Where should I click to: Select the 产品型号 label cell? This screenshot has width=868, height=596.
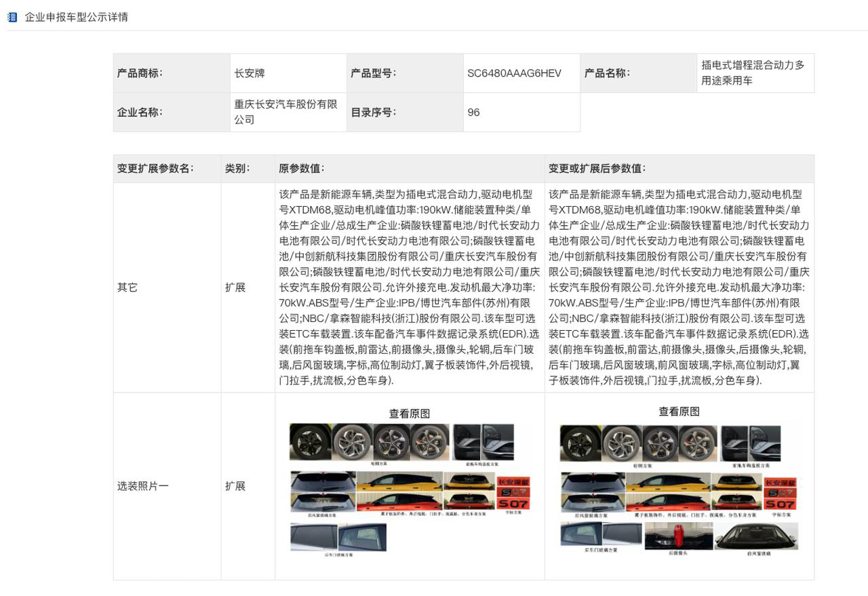tap(405, 73)
